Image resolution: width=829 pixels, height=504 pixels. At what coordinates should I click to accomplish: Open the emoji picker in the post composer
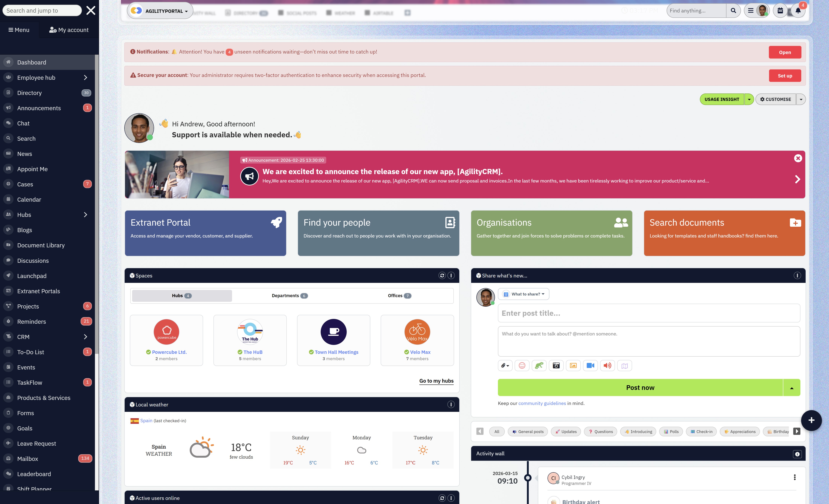522,365
